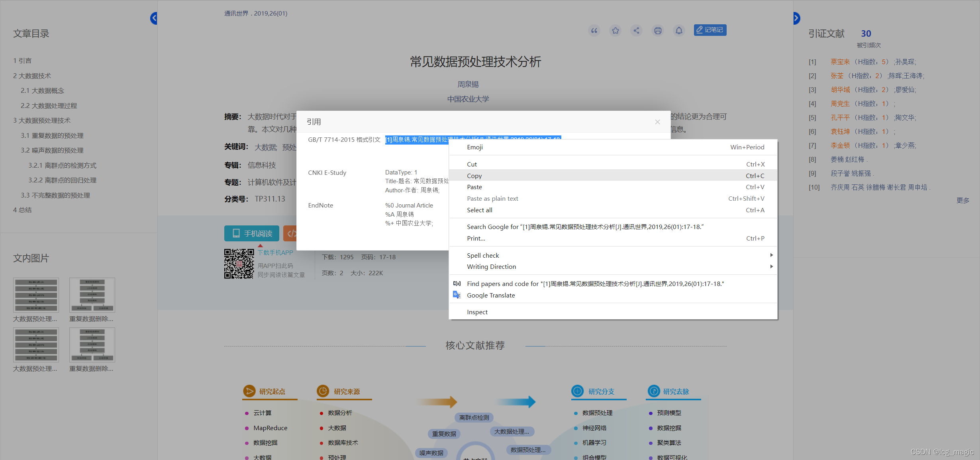The width and height of the screenshot is (980, 460).
Task: Click the printer icon
Action: pos(658,31)
